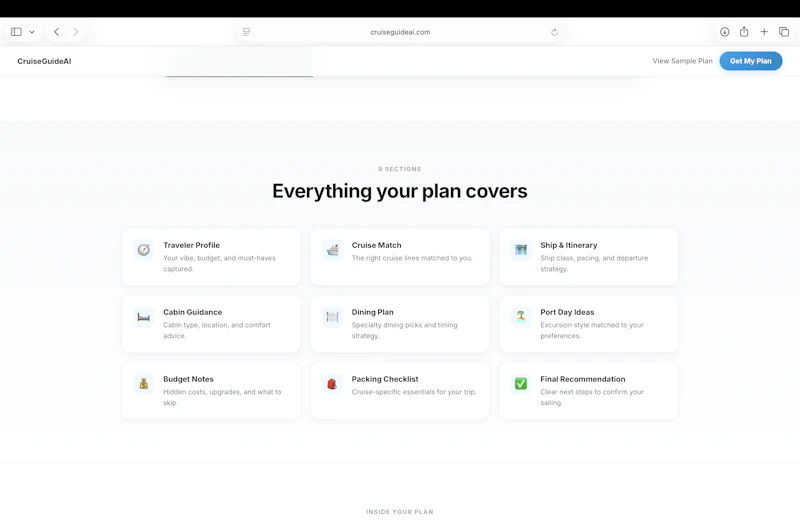Click 'Clear next steps to confirm your sailing.' text
800x520 pixels.
coord(592,397)
